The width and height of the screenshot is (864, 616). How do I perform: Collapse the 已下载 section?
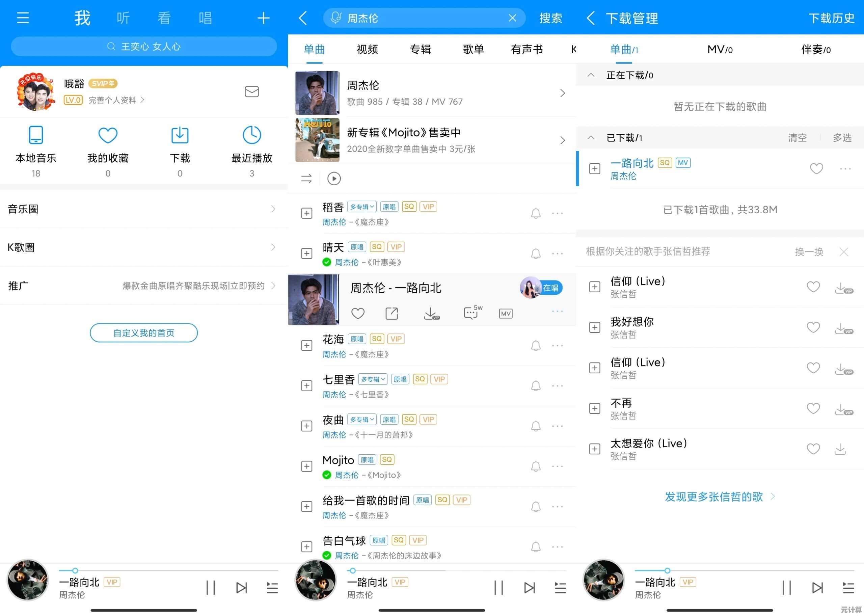[x=591, y=137]
